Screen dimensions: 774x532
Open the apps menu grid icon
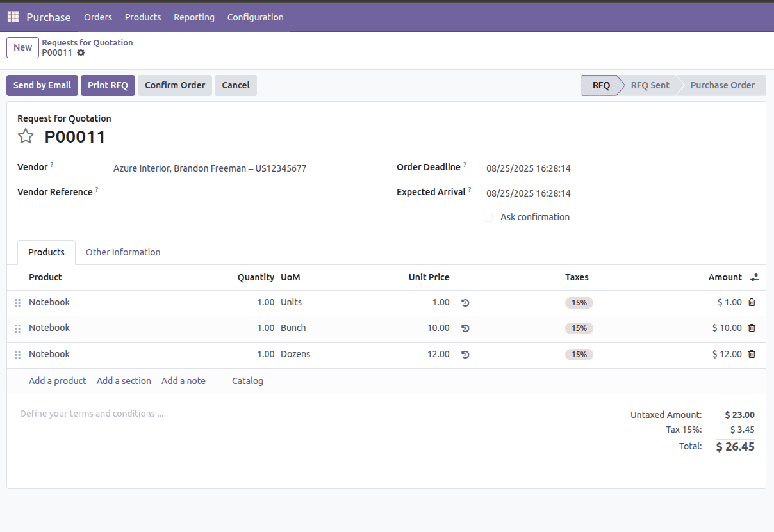12,17
